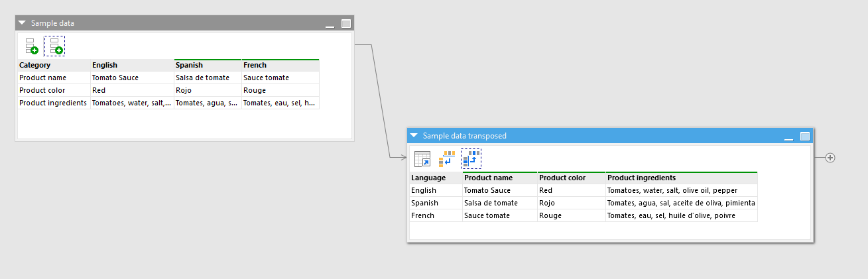
Task: Click the Rojo cell in transposed table
Action: click(x=571, y=203)
